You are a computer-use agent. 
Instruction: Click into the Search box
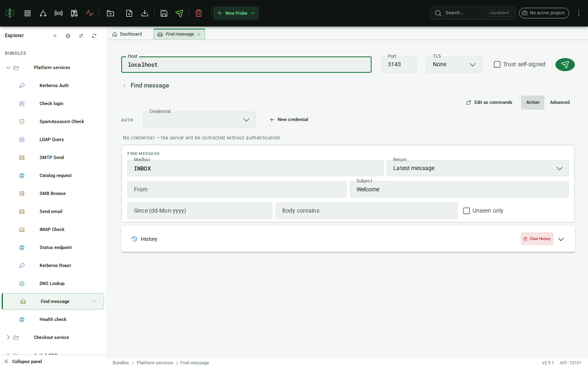pyautogui.click(x=472, y=13)
